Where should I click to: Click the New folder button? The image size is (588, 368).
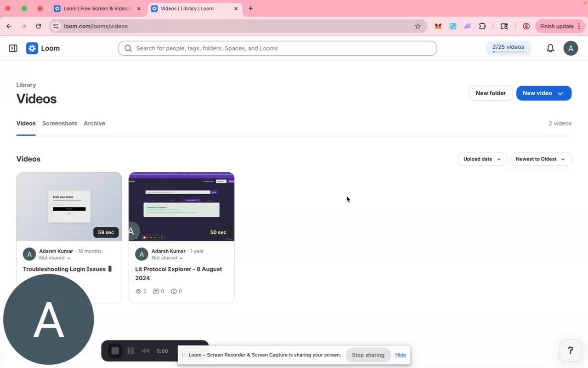[491, 93]
